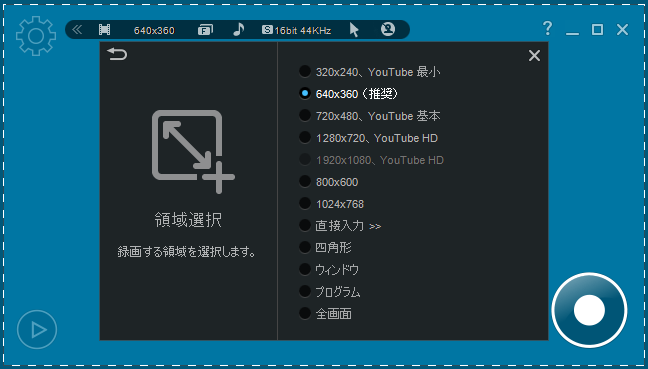Go back with the return arrow
Viewport: 648px width, 369px height.
[x=117, y=54]
